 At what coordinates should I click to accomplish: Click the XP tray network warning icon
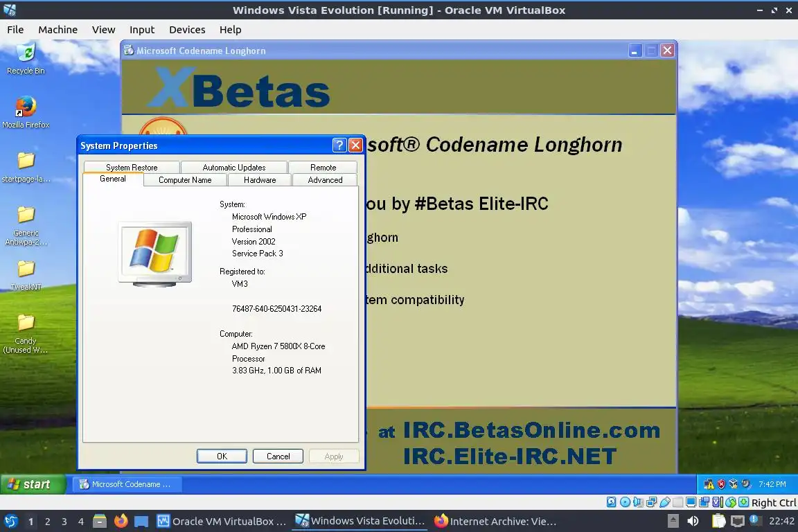coord(709,484)
